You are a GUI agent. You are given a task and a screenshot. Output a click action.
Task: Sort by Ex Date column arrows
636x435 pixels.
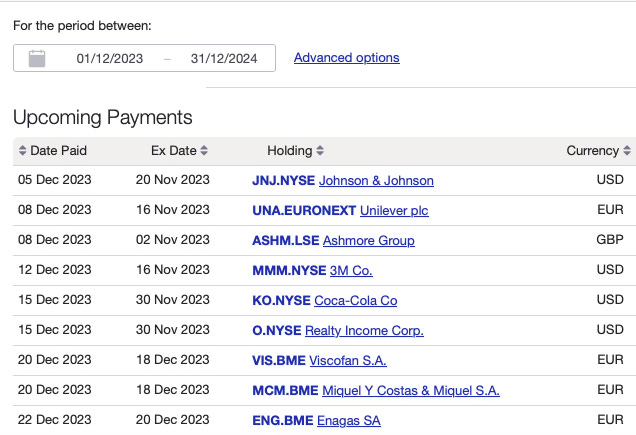[204, 151]
